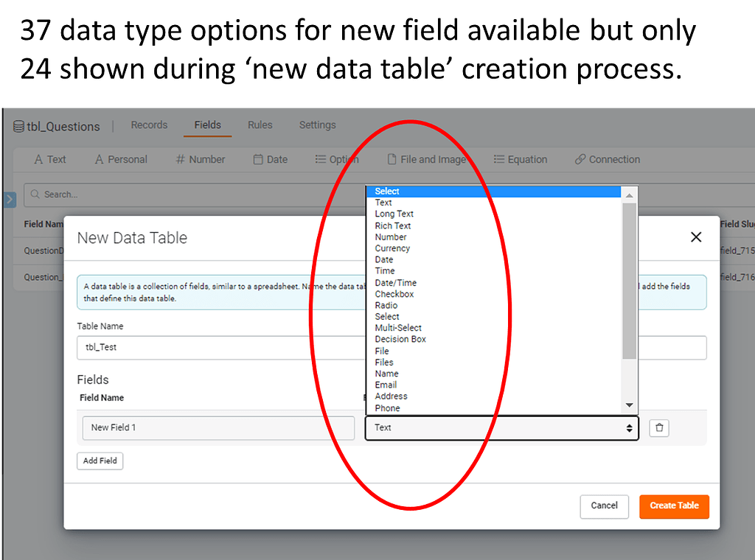Open the Text data type dropdown
The width and height of the screenshot is (755, 560).
pos(501,427)
